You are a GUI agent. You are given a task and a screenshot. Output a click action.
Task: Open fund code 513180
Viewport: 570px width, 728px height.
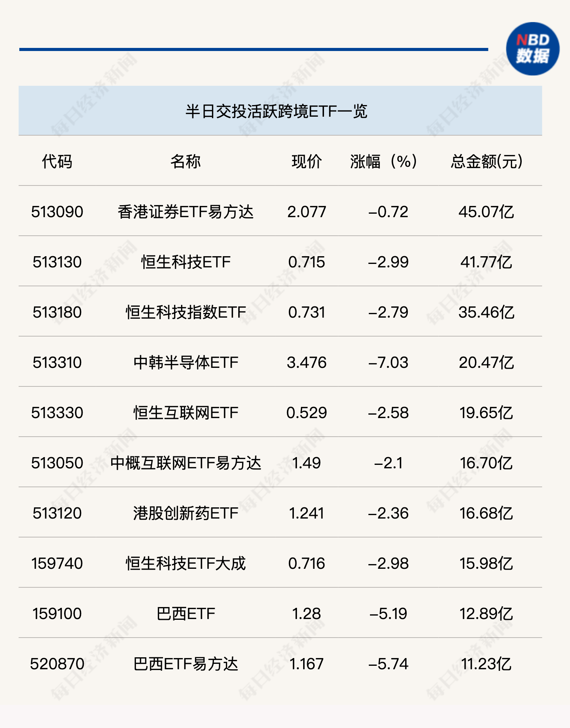[x=57, y=312]
